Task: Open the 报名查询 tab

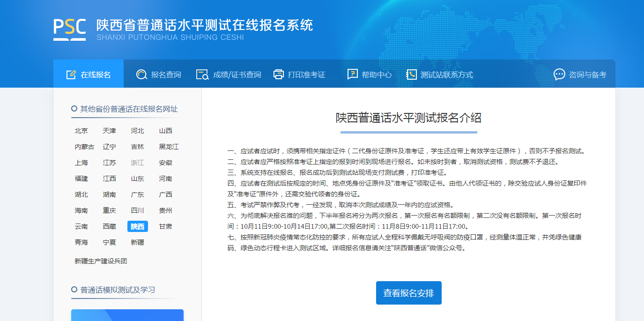Action: pyautogui.click(x=165, y=75)
